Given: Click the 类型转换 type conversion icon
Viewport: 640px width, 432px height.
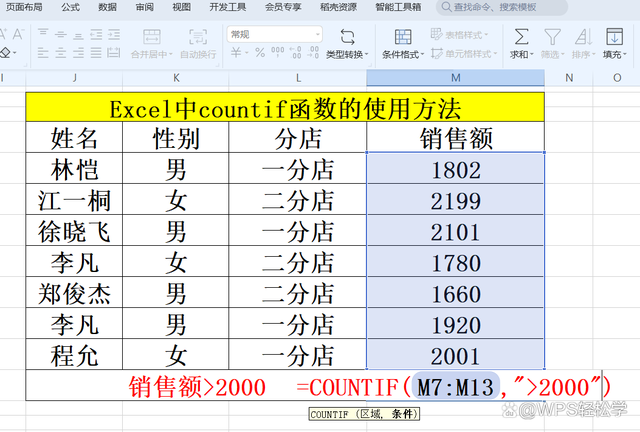Looking at the screenshot, I should click(346, 37).
